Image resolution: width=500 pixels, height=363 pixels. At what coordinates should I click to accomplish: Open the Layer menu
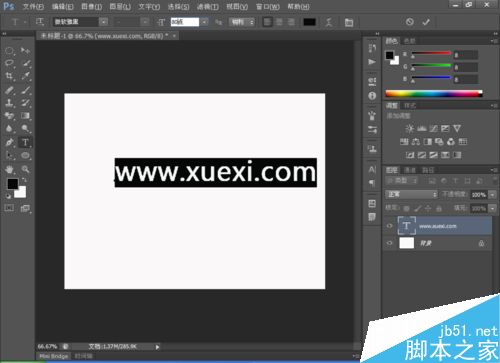coord(120,6)
